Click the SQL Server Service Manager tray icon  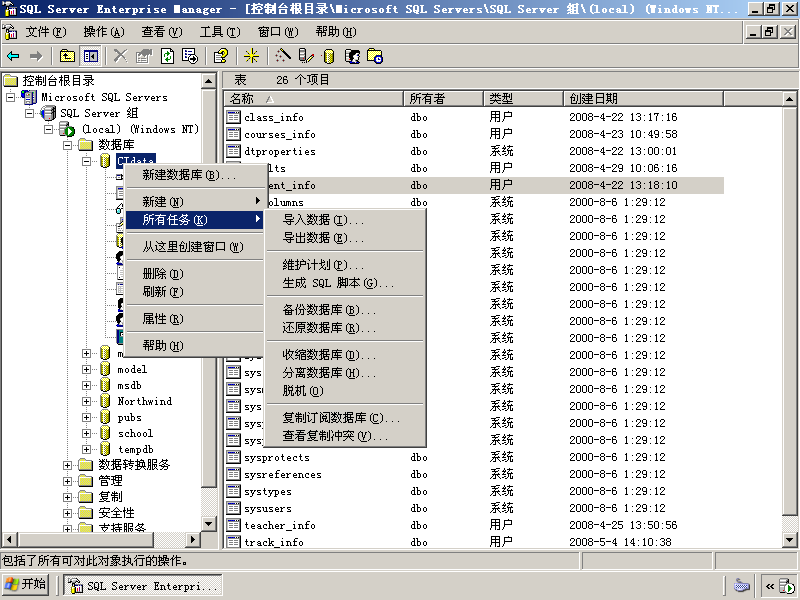[x=787, y=586]
